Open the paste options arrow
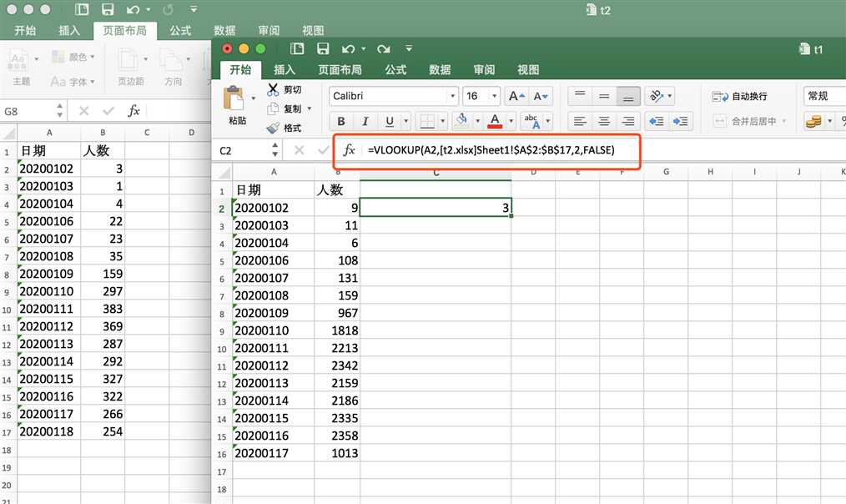846x504 pixels. point(253,98)
